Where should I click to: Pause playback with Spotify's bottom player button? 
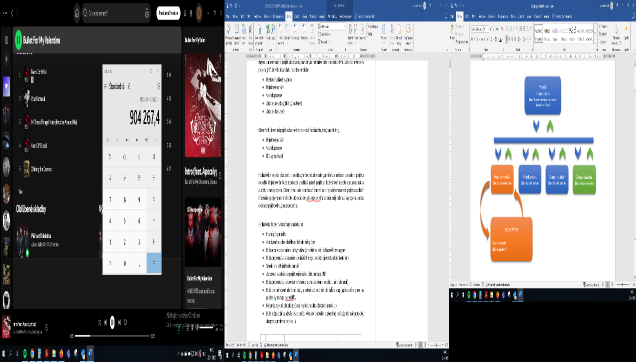[112, 323]
